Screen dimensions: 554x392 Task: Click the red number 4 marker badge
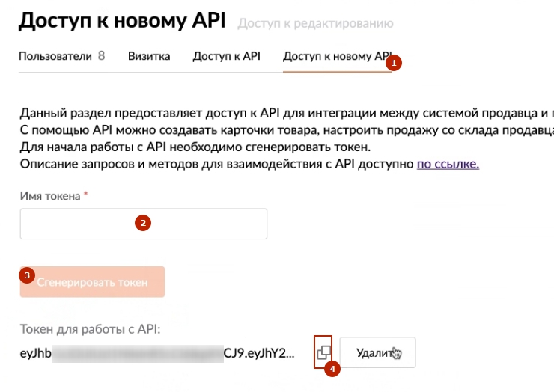(332, 369)
